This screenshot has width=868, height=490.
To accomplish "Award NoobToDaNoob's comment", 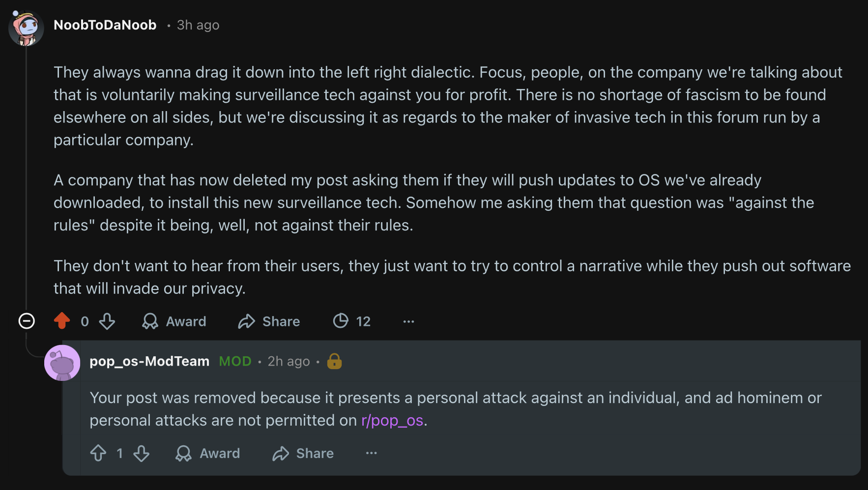I will [x=174, y=321].
